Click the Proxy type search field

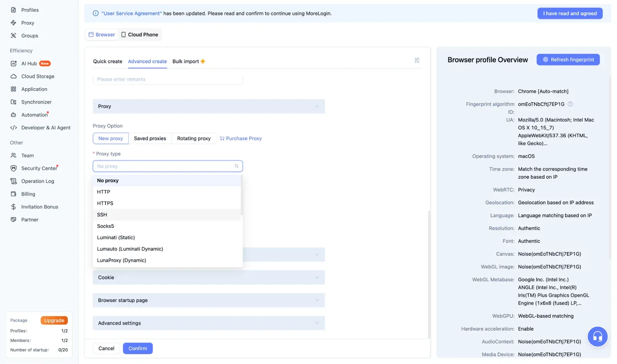[168, 166]
